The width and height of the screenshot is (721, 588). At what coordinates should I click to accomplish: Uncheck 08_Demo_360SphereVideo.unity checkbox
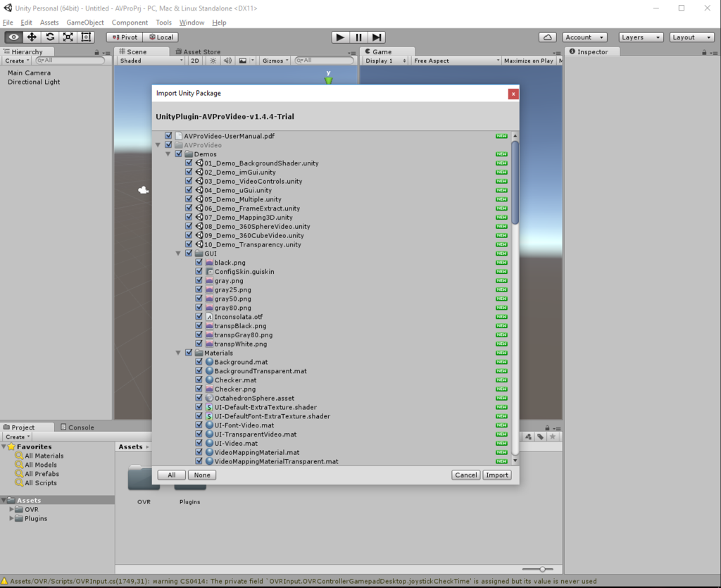pyautogui.click(x=189, y=226)
